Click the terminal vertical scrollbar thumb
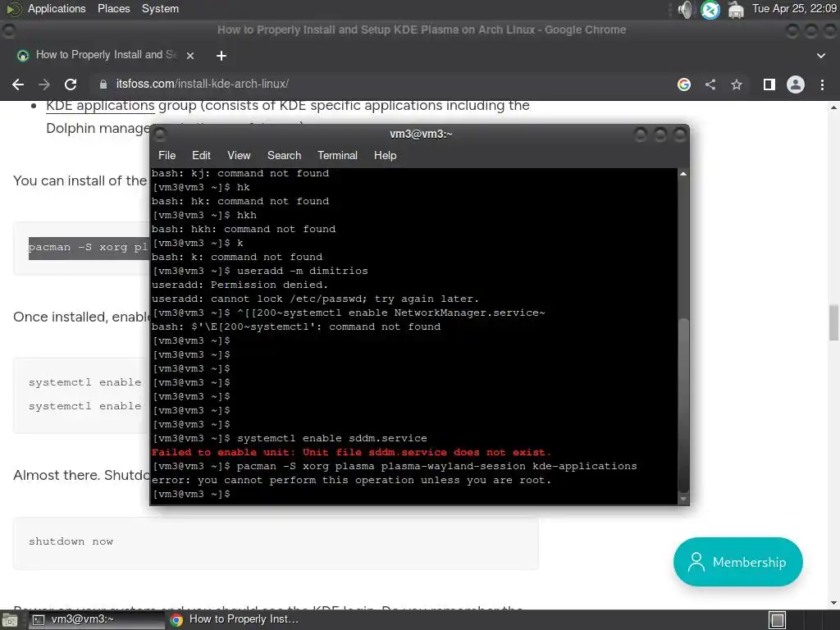Screen dimensions: 840x630 (683, 405)
